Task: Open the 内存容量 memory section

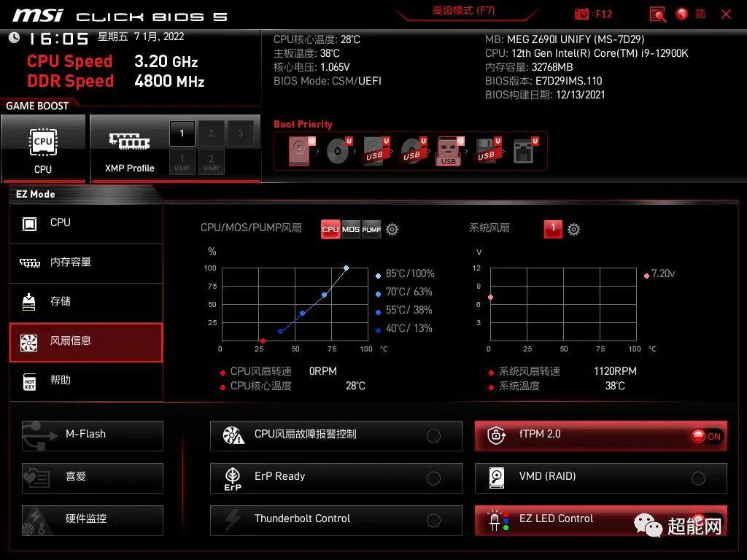Action: 85,262
